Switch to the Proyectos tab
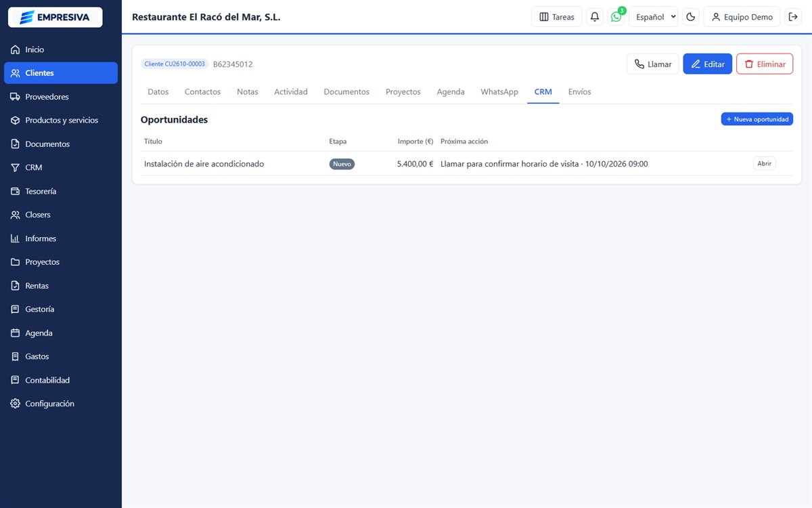812x508 pixels. [x=403, y=92]
